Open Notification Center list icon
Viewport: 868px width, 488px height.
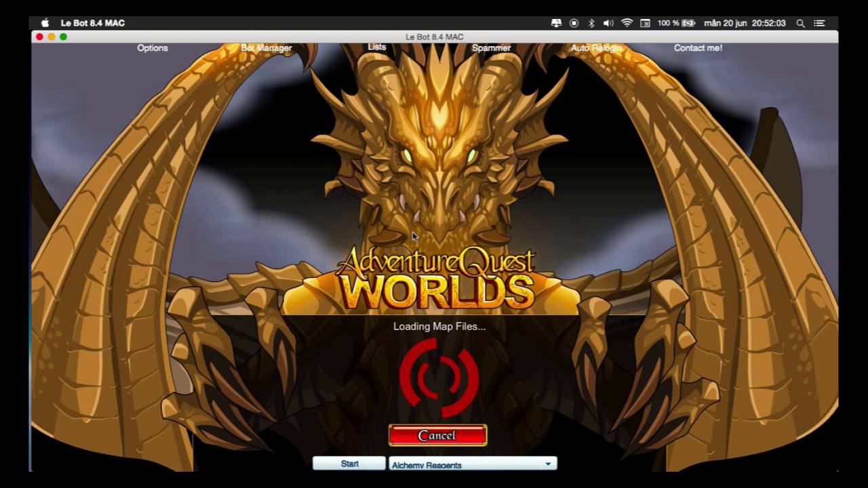819,23
